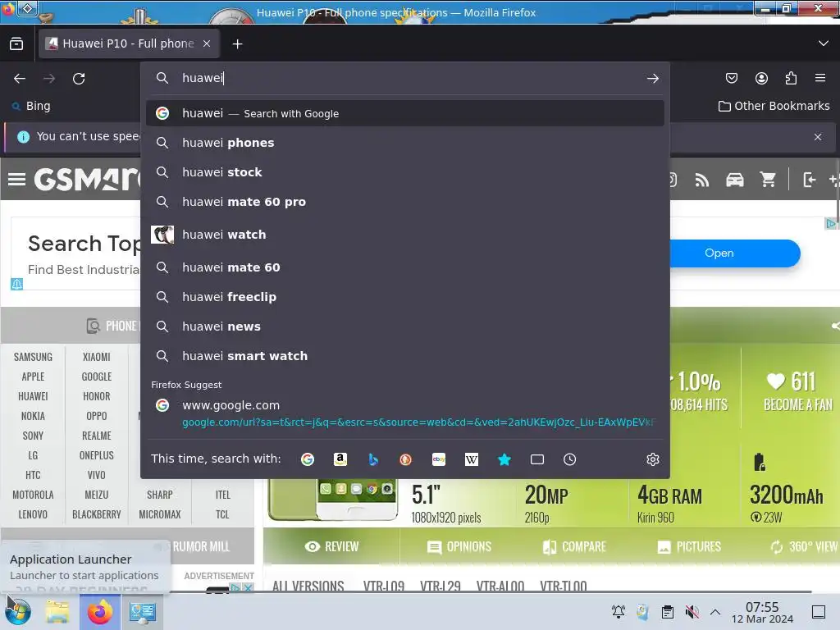Select the Huawei P10 tab
The height and width of the screenshot is (630, 840).
(x=129, y=43)
